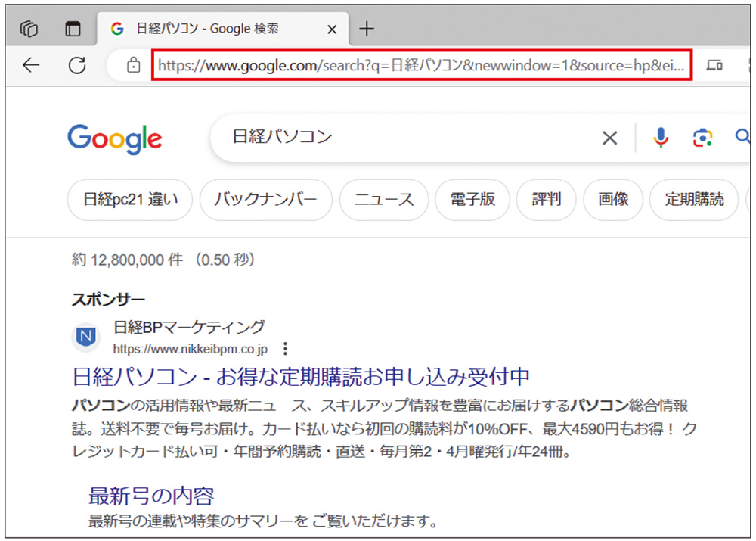
Task: Open the 最新号の内容 sublink
Action: [x=151, y=496]
